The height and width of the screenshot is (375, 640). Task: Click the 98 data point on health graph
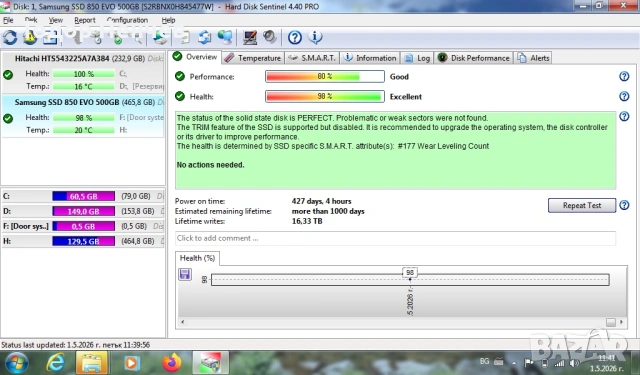[x=410, y=279]
